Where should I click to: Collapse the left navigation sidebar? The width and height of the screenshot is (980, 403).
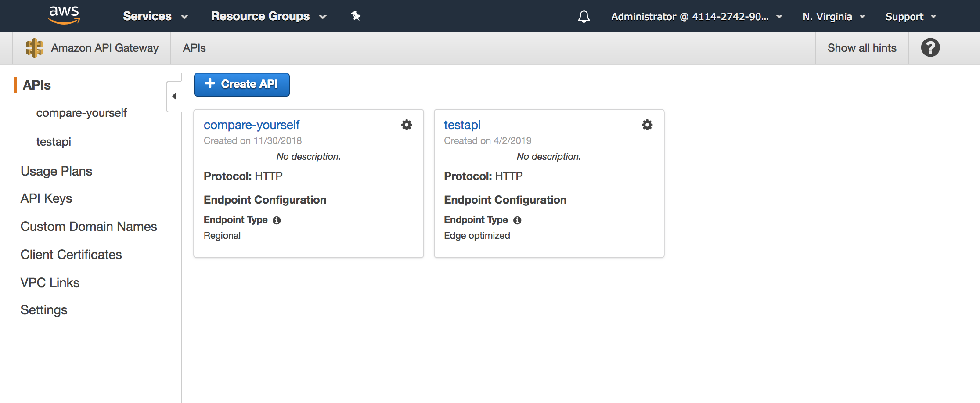coord(174,96)
